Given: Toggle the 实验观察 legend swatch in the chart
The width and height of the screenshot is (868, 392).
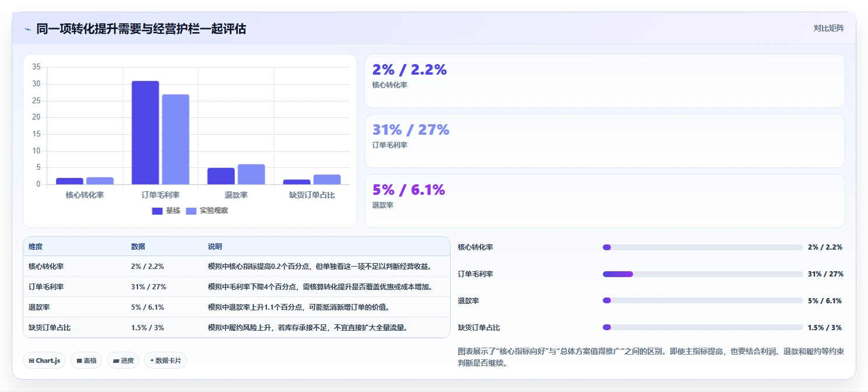Looking at the screenshot, I should [x=191, y=211].
